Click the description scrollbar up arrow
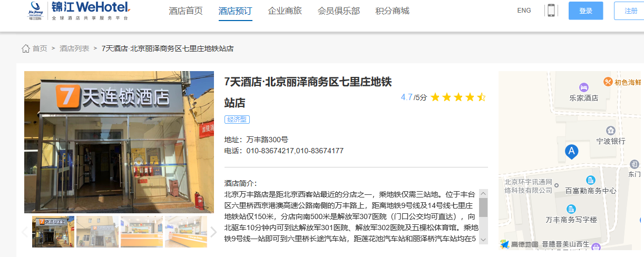The height and width of the screenshot is (257, 644). (x=483, y=193)
